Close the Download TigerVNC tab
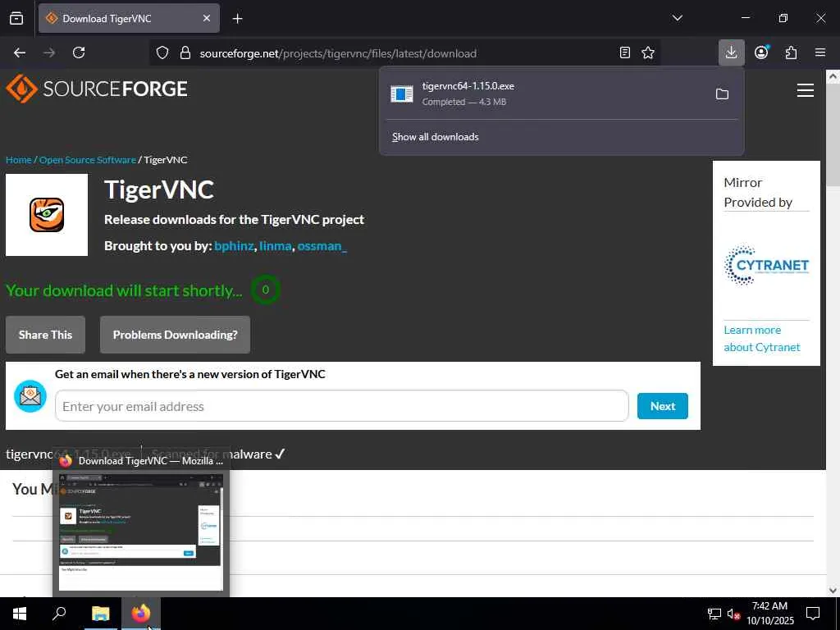This screenshot has width=840, height=630. click(207, 18)
